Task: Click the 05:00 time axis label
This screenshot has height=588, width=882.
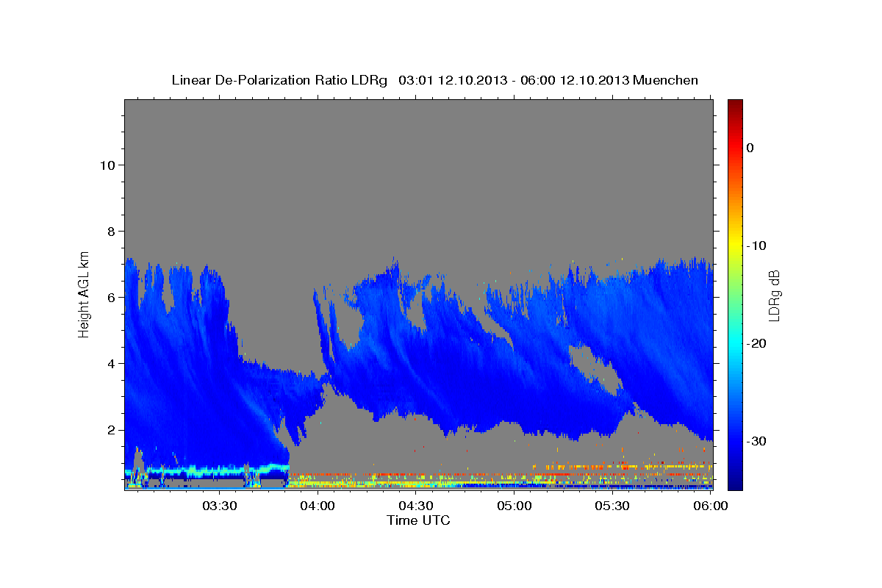Action: click(x=514, y=506)
